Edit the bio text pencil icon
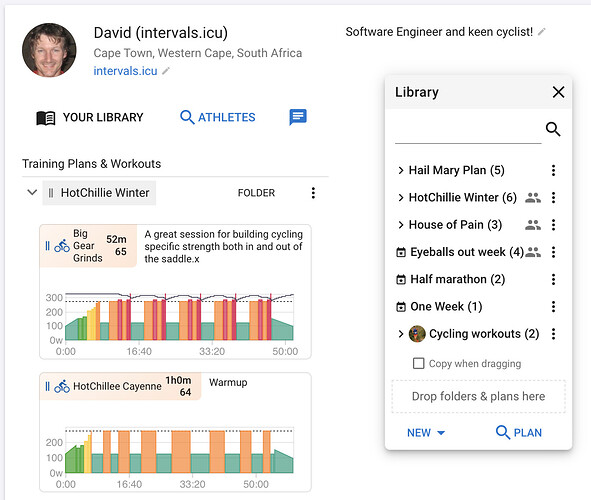 pos(542,32)
